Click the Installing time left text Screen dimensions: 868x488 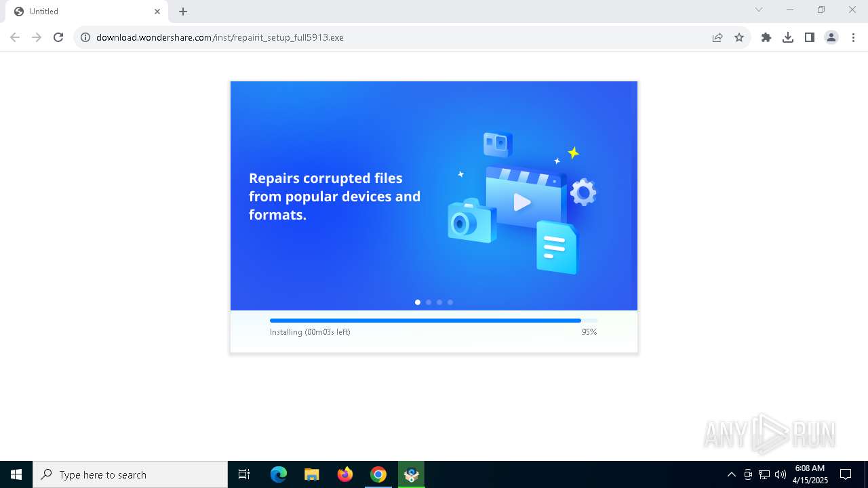point(310,332)
